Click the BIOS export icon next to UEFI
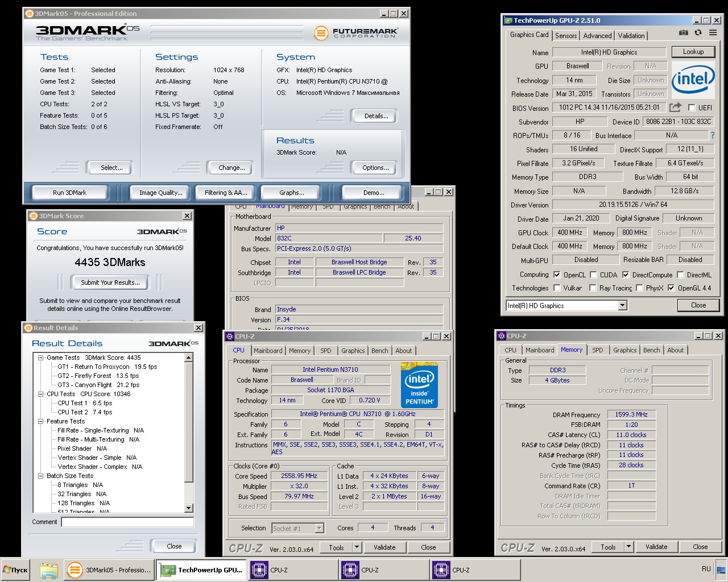 (675, 107)
